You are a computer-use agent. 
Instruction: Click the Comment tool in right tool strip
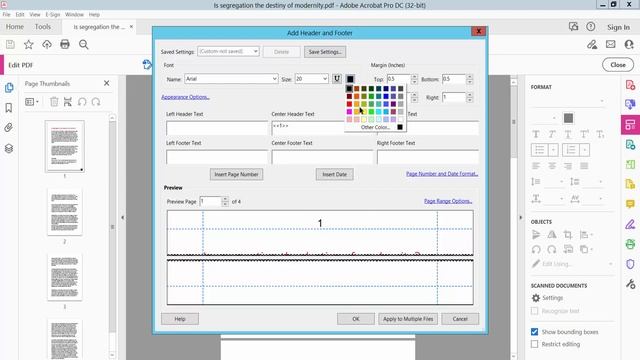click(630, 204)
